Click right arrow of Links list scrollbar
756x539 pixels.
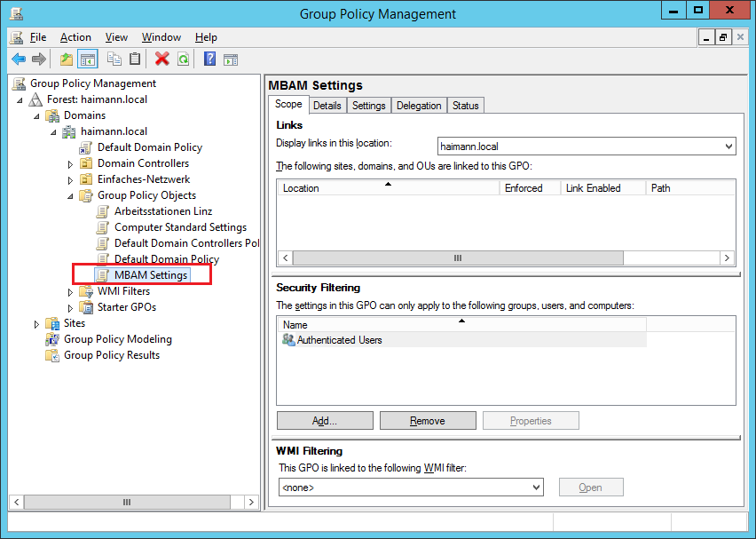727,258
